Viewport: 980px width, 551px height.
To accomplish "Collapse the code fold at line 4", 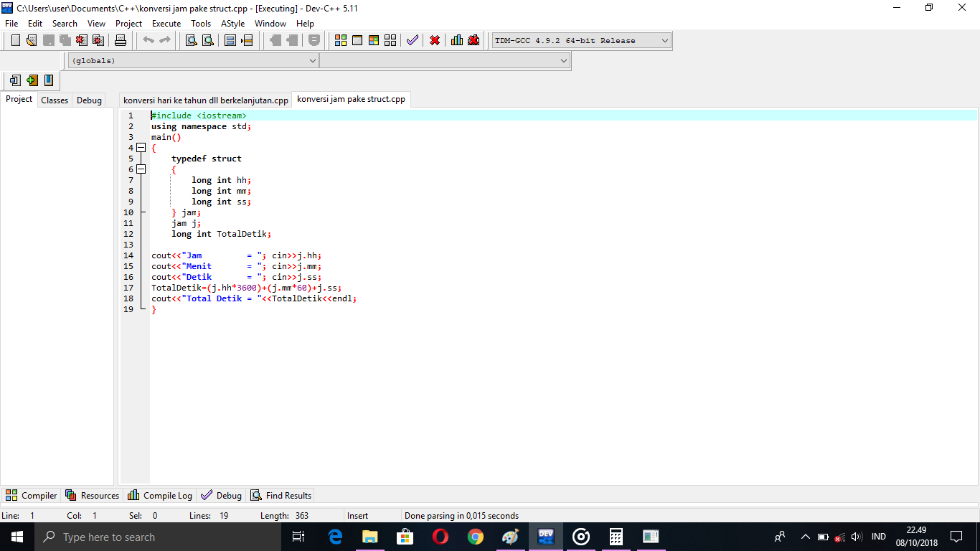I will 141,147.
